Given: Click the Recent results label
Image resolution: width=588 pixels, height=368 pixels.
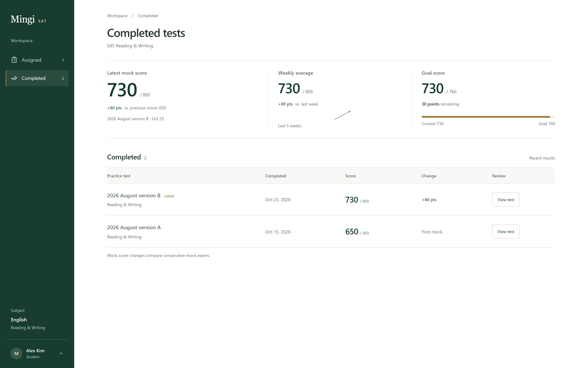Looking at the screenshot, I should [542, 158].
